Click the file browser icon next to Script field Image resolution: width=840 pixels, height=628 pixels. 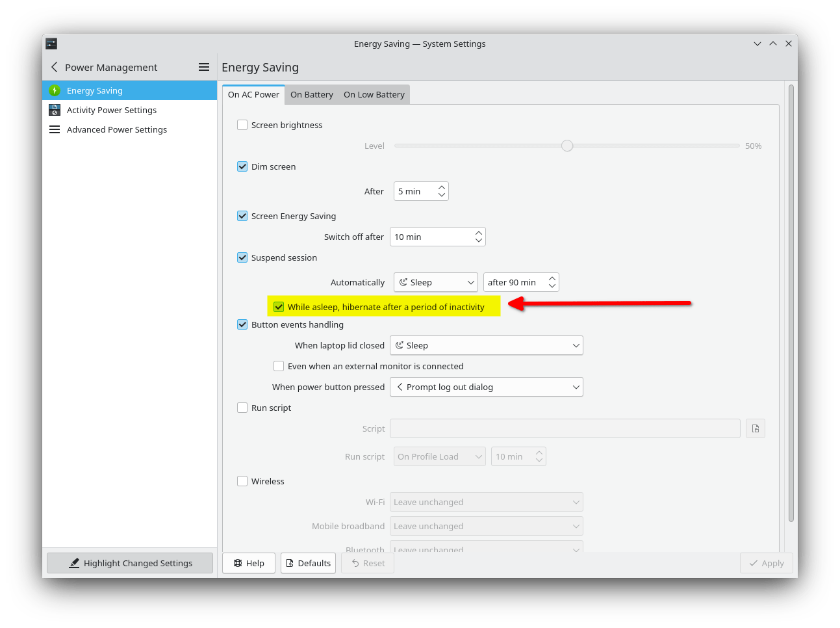(x=755, y=428)
